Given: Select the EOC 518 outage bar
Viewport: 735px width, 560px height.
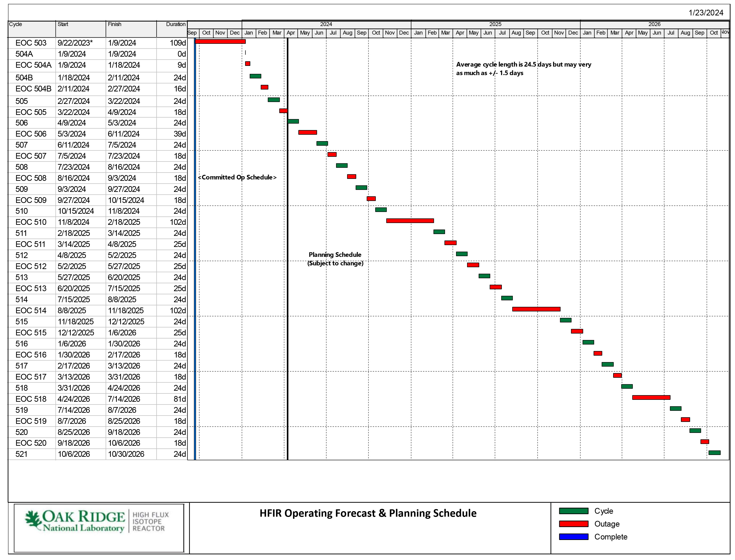Looking at the screenshot, I should coord(651,397).
